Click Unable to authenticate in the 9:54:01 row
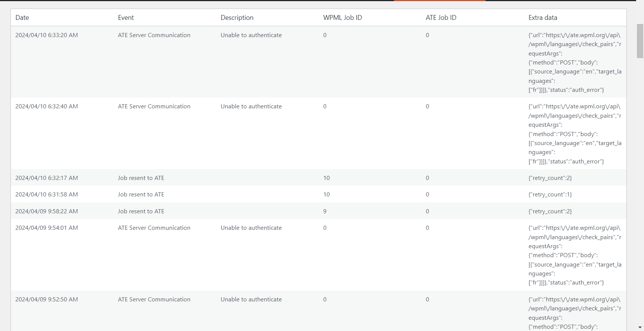 click(251, 228)
